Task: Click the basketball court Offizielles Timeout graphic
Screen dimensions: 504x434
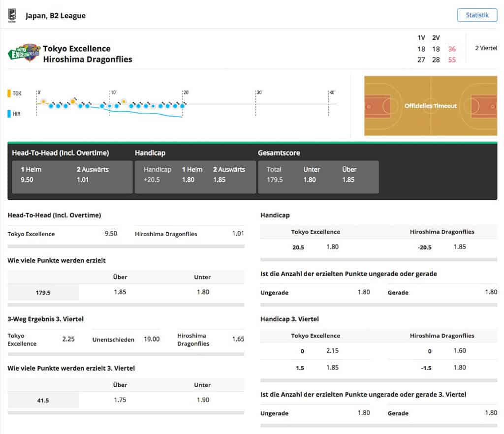Action: click(x=430, y=106)
